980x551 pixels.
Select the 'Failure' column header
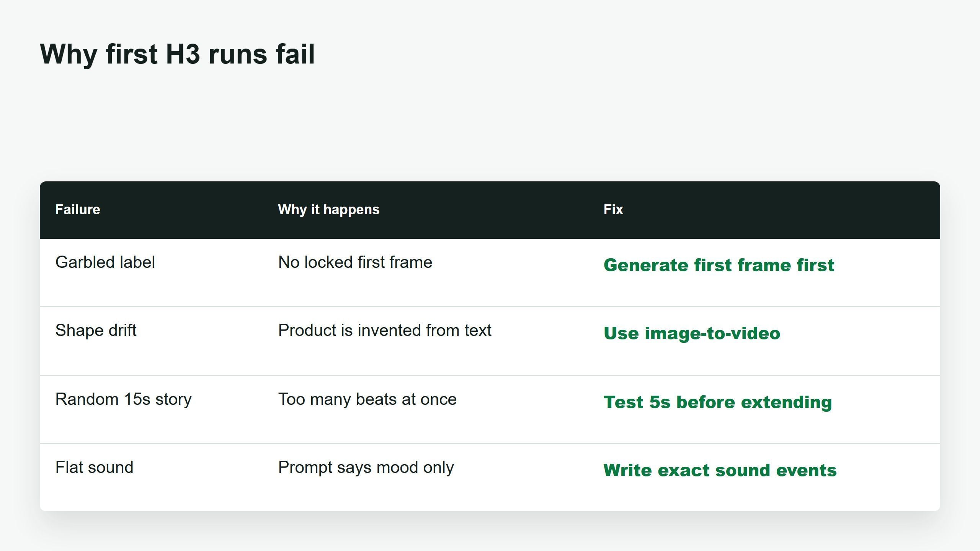(x=78, y=210)
